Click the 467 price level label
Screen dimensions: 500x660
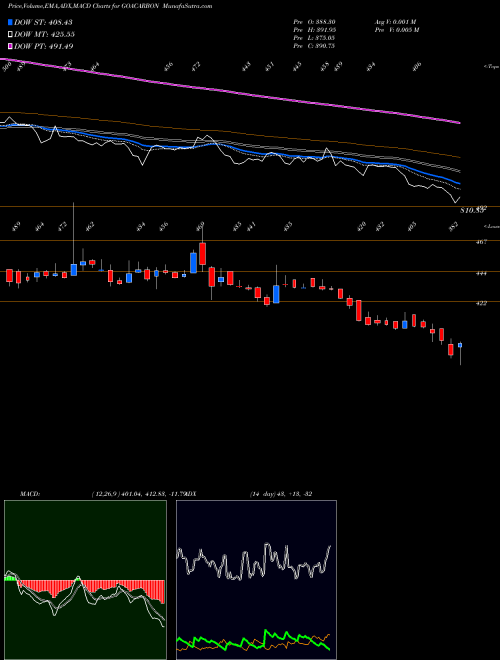click(x=482, y=242)
